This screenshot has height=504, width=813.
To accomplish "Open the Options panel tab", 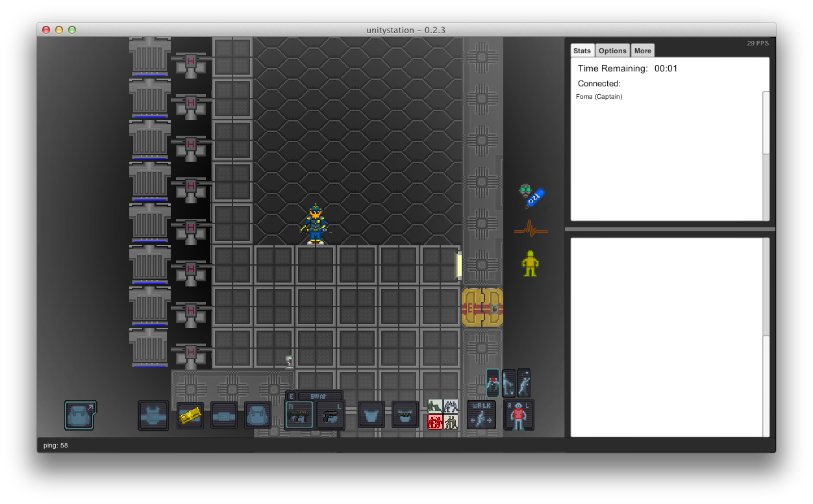I will coord(612,50).
